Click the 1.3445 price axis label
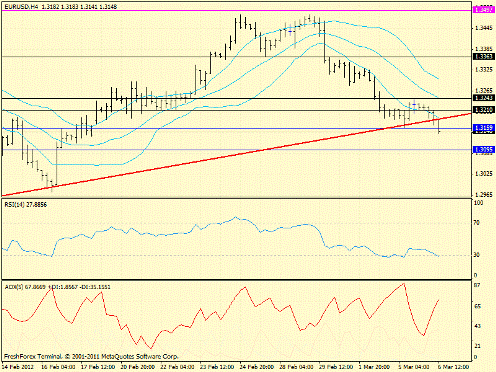Image resolution: width=496 pixels, height=372 pixels. 484,28
